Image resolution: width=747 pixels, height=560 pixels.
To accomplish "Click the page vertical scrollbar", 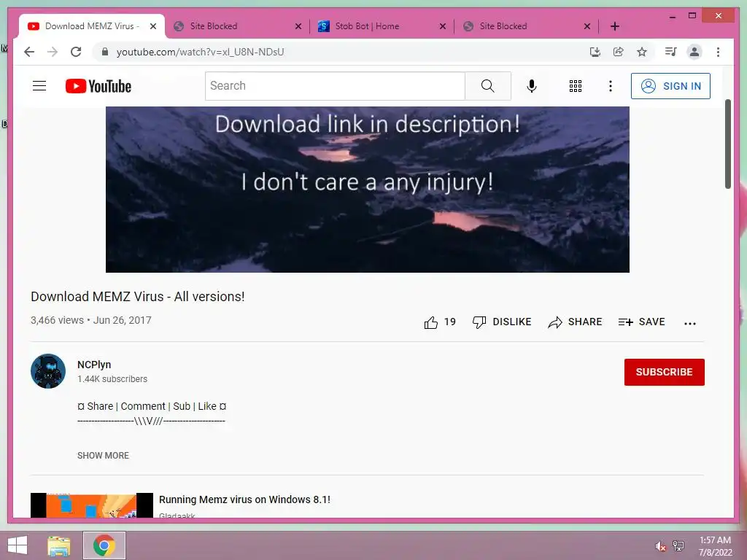I will click(728, 144).
